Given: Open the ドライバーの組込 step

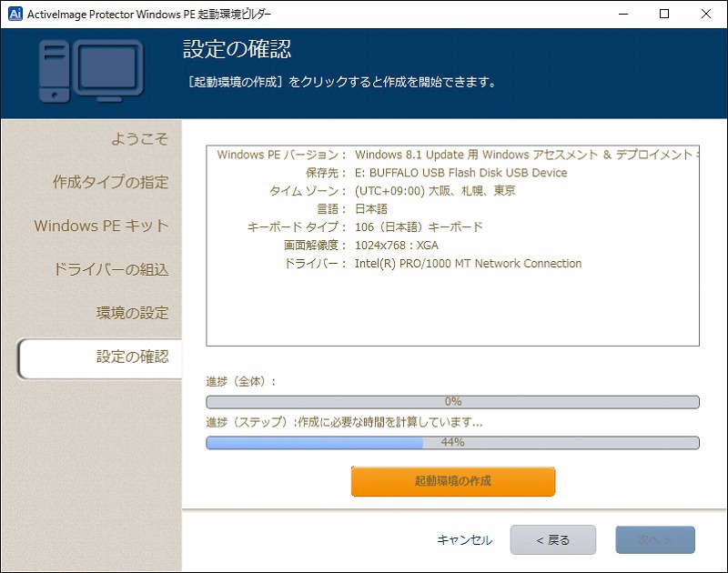Looking at the screenshot, I should click(110, 269).
